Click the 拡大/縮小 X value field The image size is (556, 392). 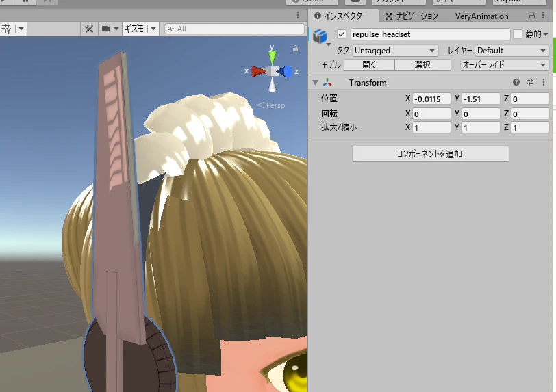(431, 127)
